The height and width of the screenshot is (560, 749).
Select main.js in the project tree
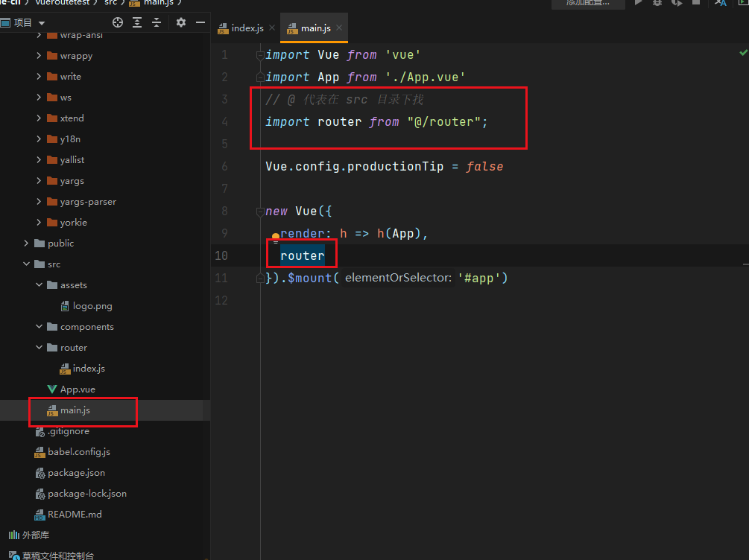pyautogui.click(x=75, y=410)
